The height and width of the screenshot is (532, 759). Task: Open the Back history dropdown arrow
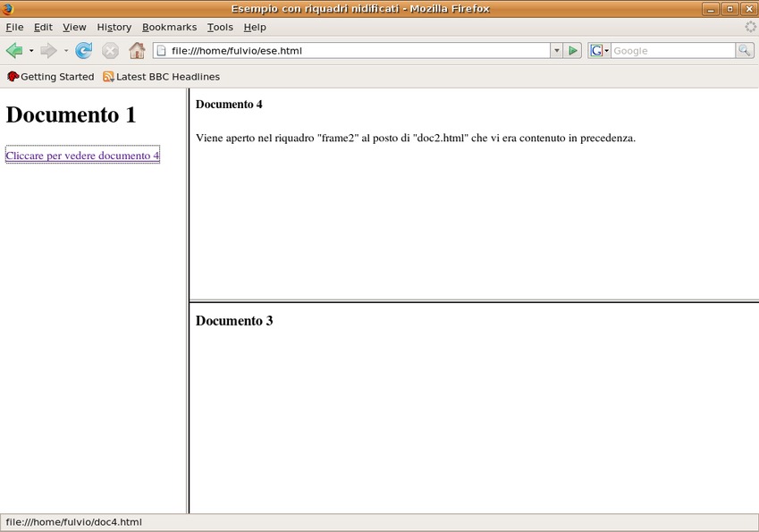tap(31, 50)
